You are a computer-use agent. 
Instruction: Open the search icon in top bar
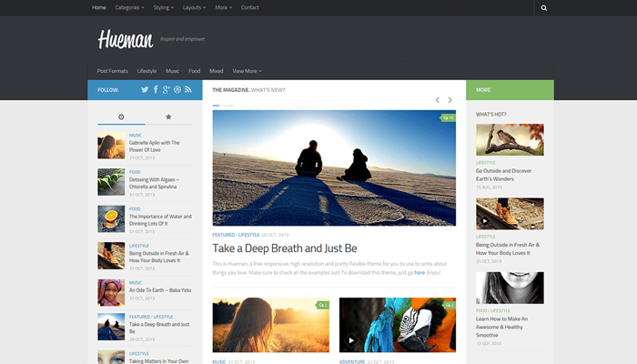[544, 7]
